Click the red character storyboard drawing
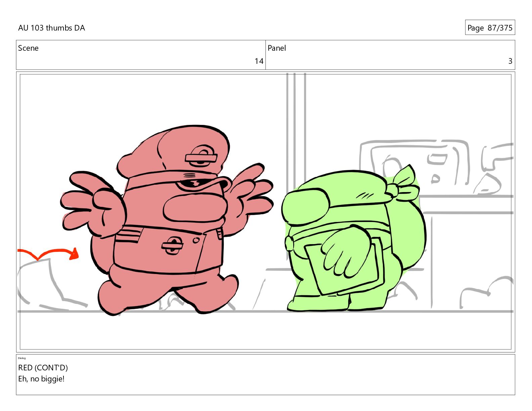Screen dimensions: 532x411 coord(167,220)
